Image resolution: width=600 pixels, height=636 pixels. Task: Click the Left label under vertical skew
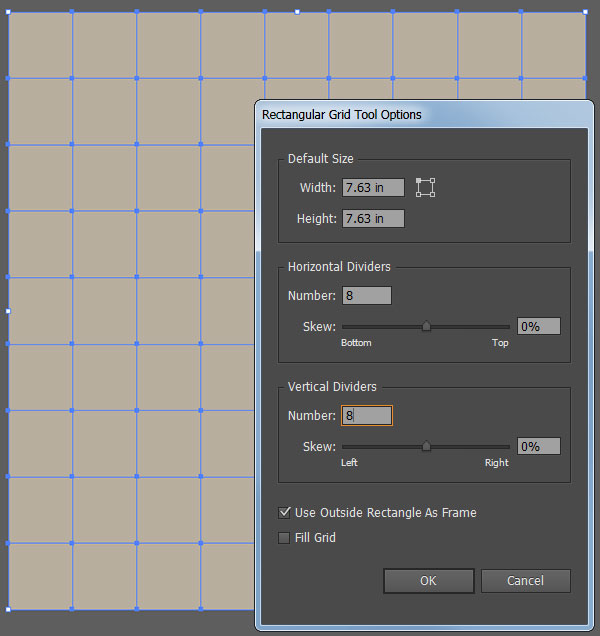(x=349, y=462)
